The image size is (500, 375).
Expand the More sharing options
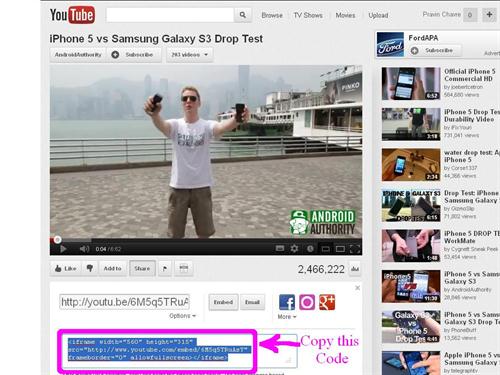click(x=287, y=317)
